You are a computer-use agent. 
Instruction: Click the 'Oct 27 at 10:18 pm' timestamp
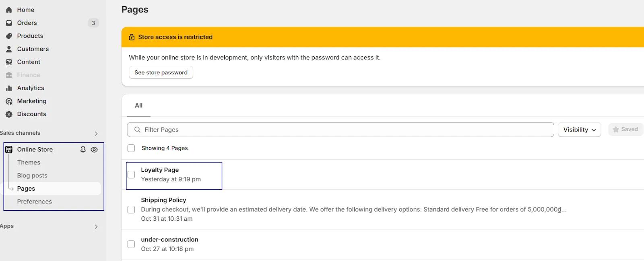pos(167,249)
